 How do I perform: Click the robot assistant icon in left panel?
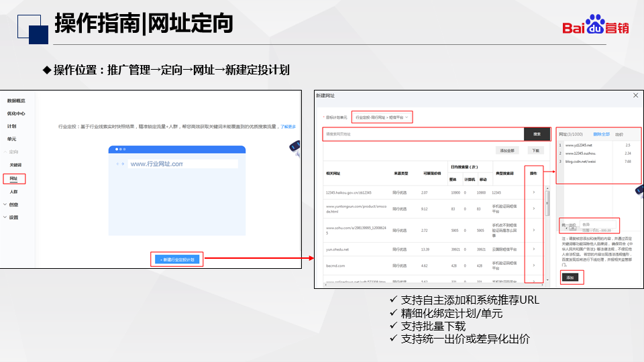click(295, 147)
